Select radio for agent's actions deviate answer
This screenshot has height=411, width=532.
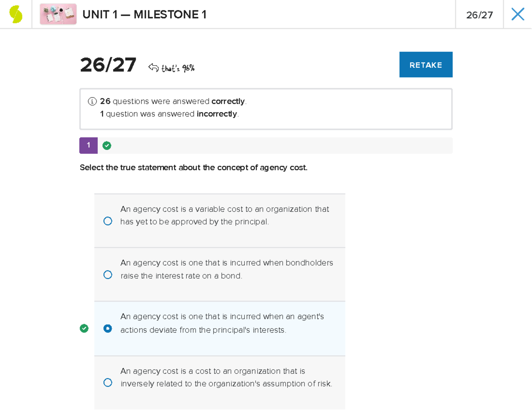click(x=108, y=329)
